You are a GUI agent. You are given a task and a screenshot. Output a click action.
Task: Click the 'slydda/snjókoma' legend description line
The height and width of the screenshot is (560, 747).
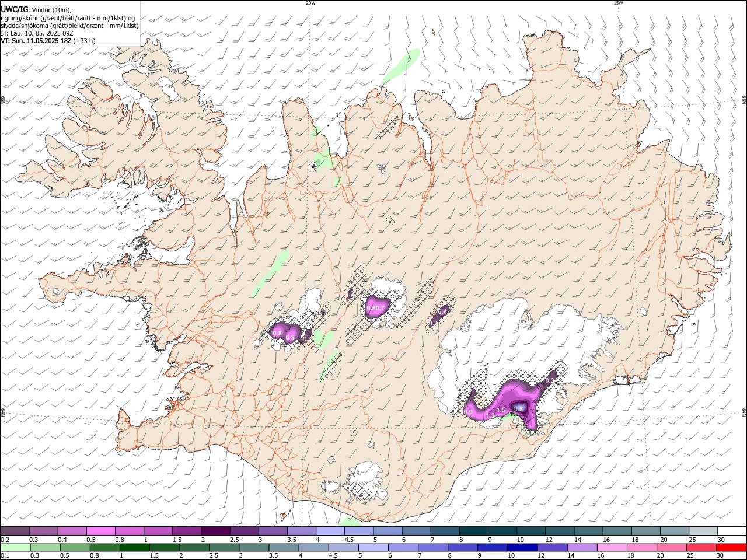click(70, 26)
